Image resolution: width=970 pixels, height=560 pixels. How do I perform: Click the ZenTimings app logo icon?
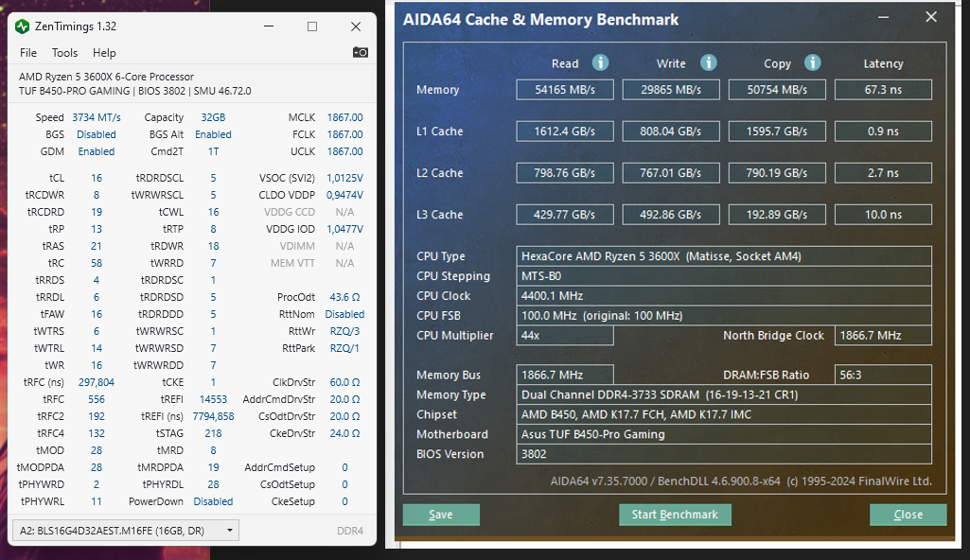(x=23, y=26)
